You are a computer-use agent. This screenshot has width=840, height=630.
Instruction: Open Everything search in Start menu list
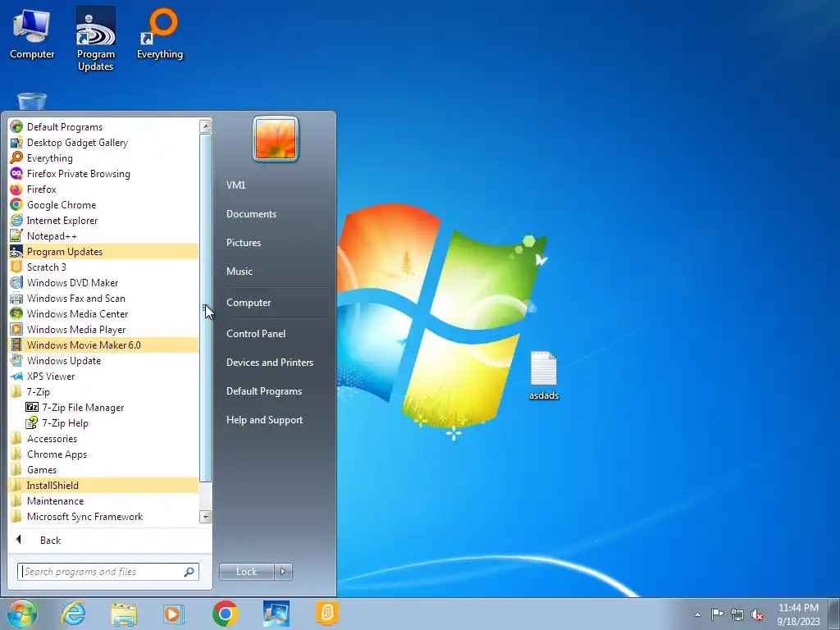pyautogui.click(x=103, y=158)
